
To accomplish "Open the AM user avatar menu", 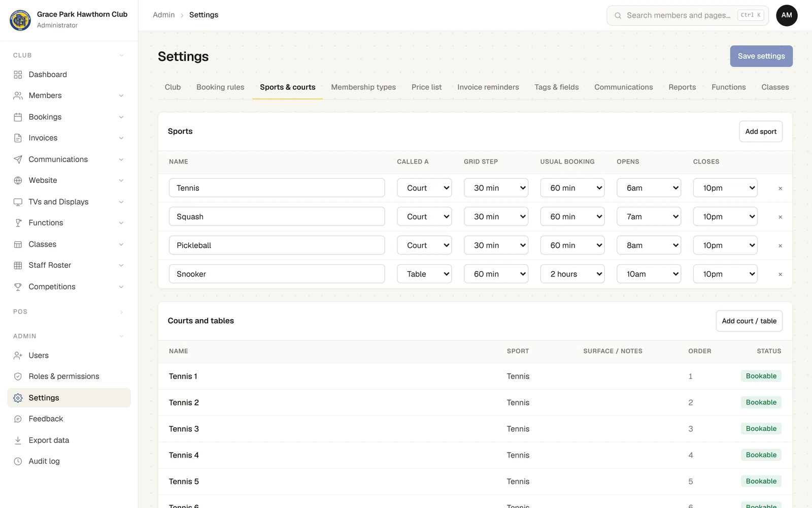I will point(787,15).
